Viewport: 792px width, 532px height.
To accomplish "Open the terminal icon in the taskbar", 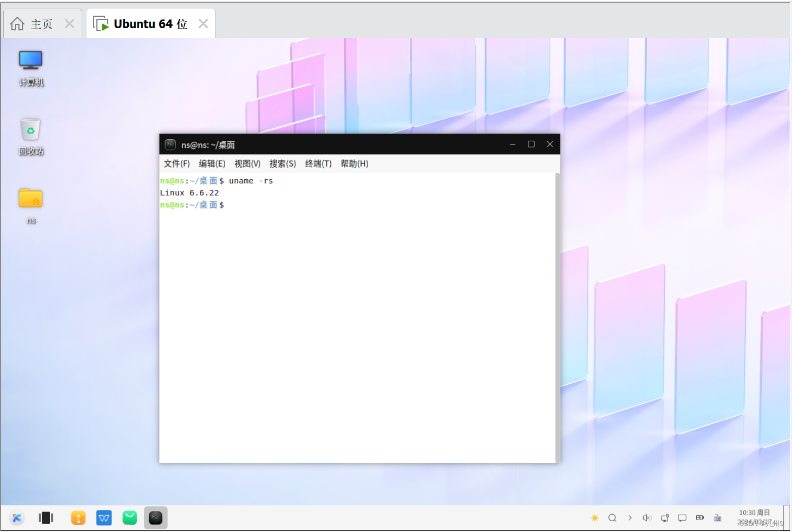I will coord(155,518).
